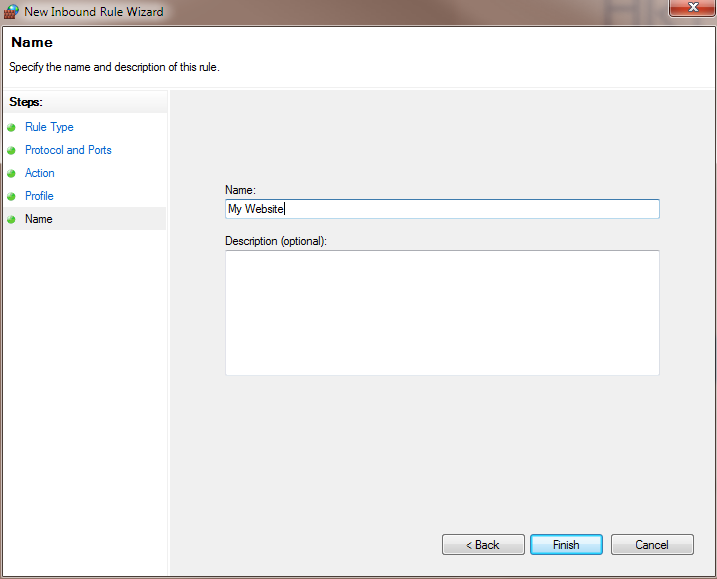The image size is (717, 579).
Task: Cancel the New Inbound Rule Wizard
Action: [652, 545]
